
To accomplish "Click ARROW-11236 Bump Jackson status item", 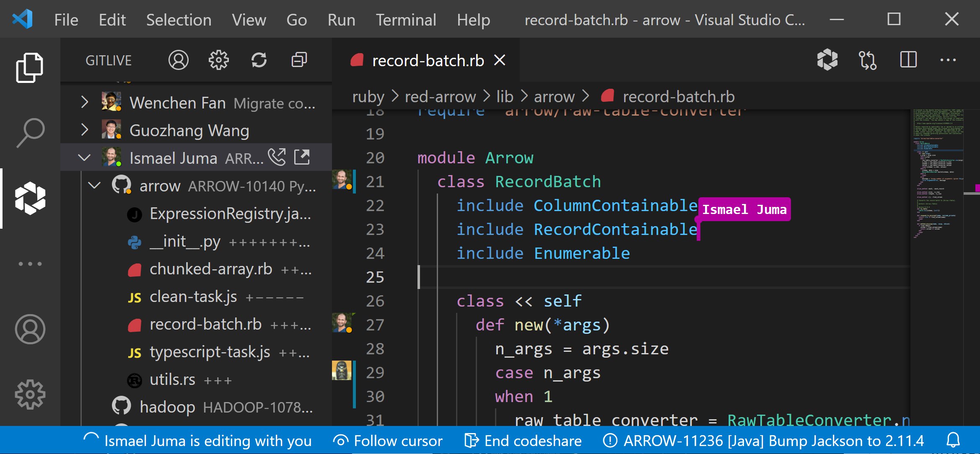I will pyautogui.click(x=763, y=441).
